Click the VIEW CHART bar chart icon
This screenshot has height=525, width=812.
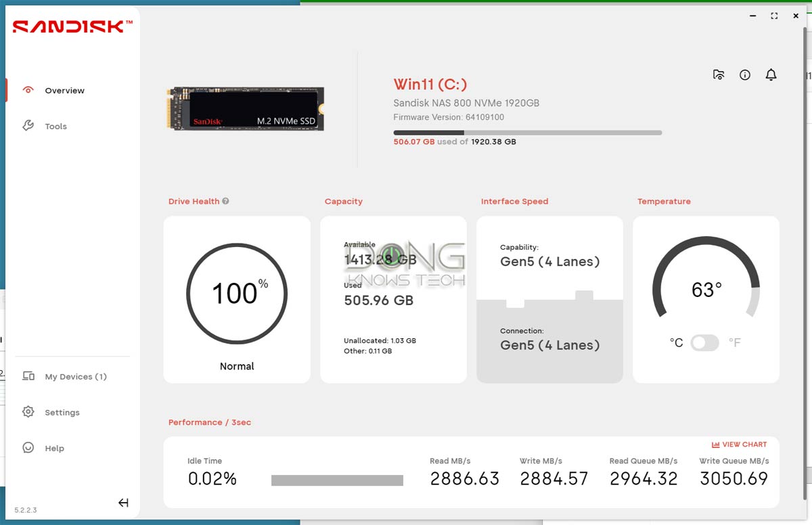[x=715, y=444]
